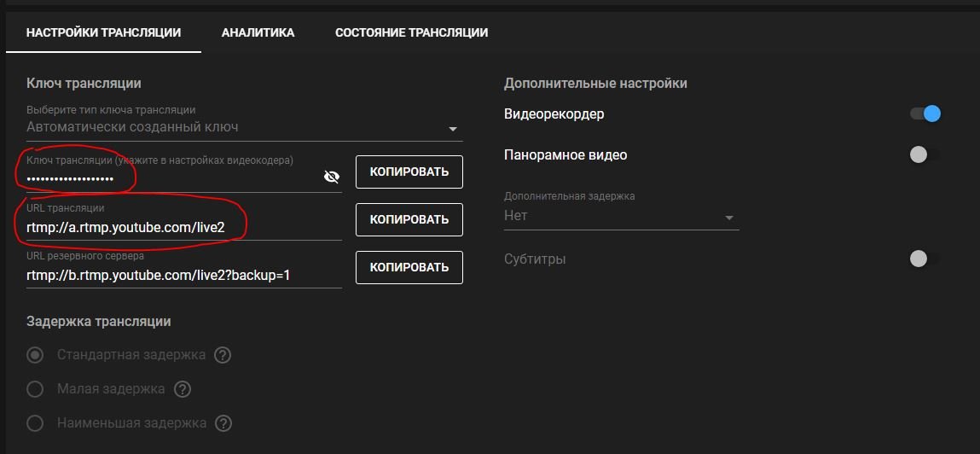Copy the stream key with Копировать button
The image size is (980, 454).
409,172
